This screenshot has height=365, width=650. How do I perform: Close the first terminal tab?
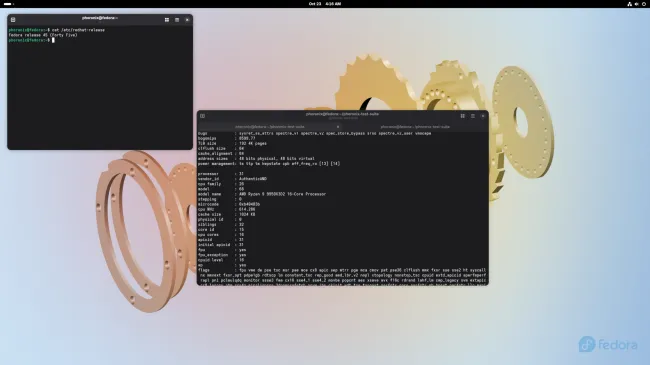(338, 127)
